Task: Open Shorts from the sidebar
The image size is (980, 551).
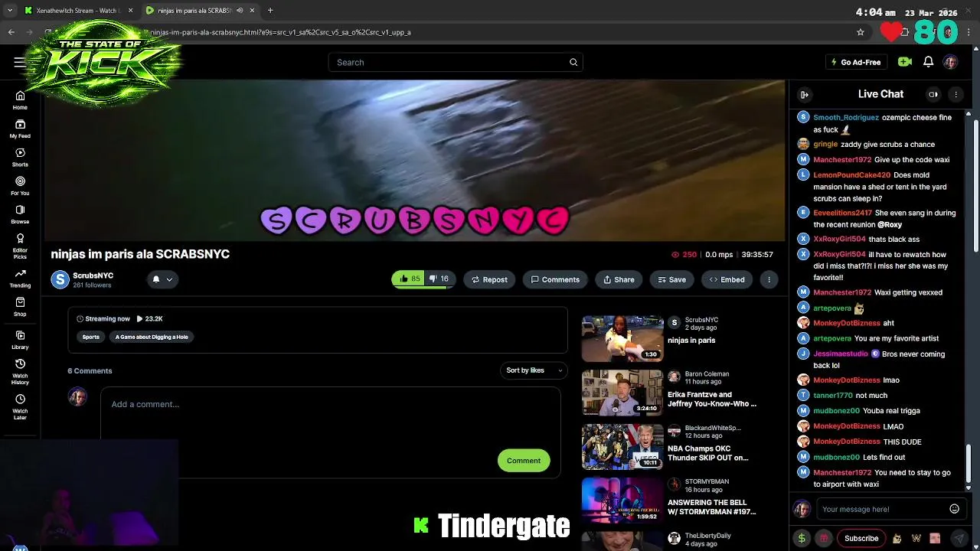Action: click(x=20, y=157)
